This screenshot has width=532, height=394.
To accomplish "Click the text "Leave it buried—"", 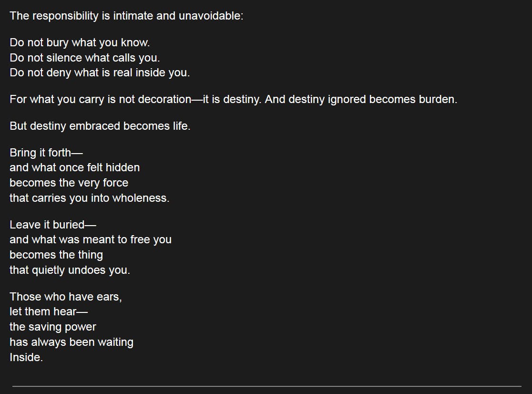I will click(53, 225).
